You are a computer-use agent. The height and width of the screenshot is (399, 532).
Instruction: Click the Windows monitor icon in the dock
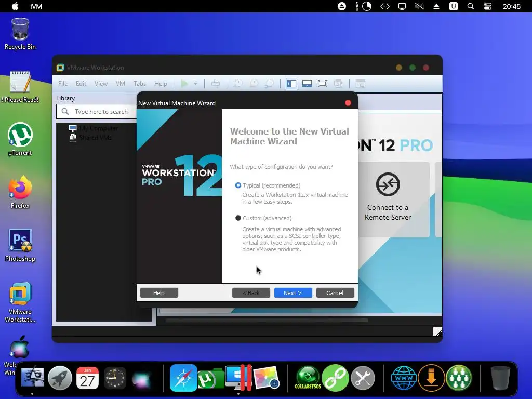point(238,377)
